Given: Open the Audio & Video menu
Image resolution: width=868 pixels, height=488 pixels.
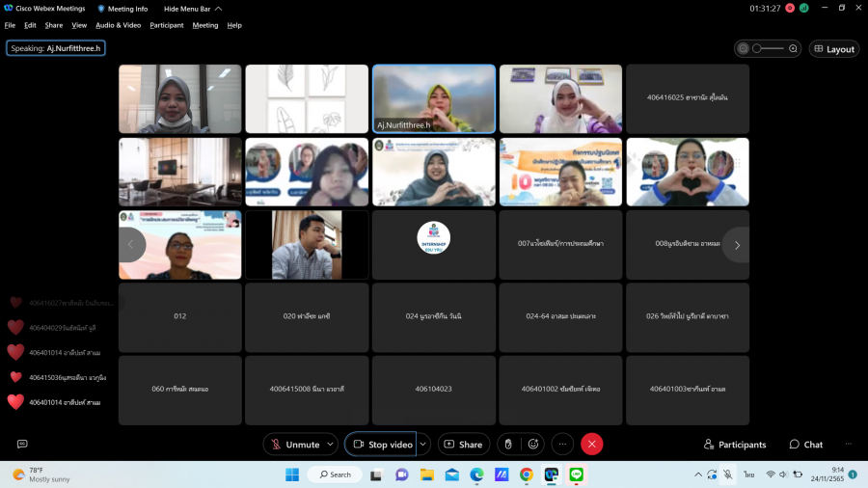Looking at the screenshot, I should tap(118, 25).
